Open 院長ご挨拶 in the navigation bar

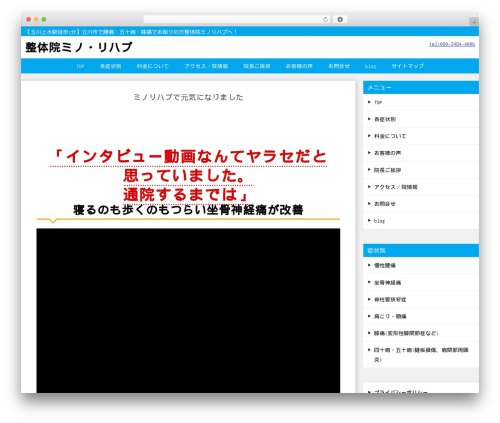pyautogui.click(x=257, y=66)
